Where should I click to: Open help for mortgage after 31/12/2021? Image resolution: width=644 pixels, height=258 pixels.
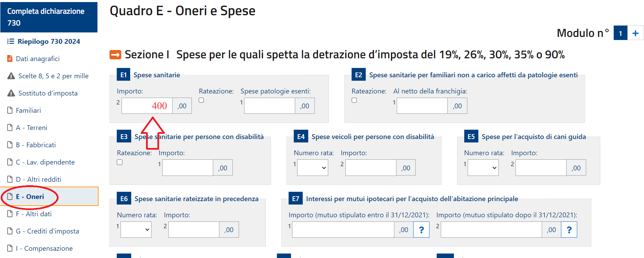coord(569,230)
